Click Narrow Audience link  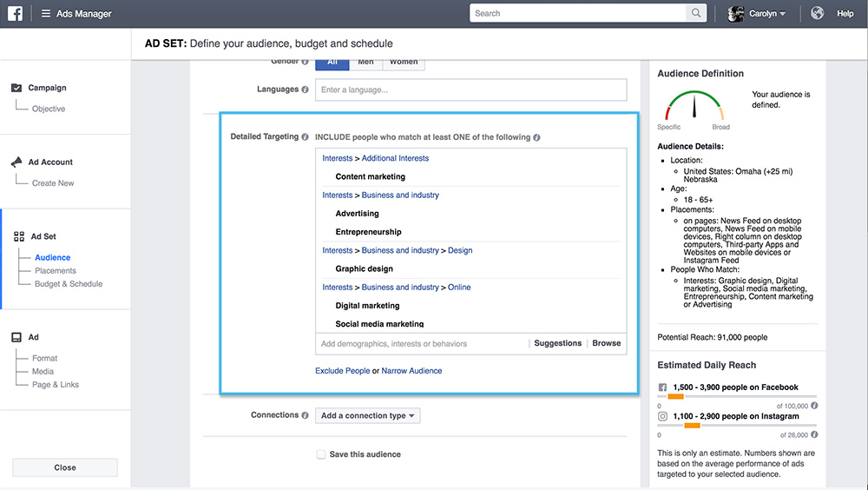pyautogui.click(x=411, y=371)
